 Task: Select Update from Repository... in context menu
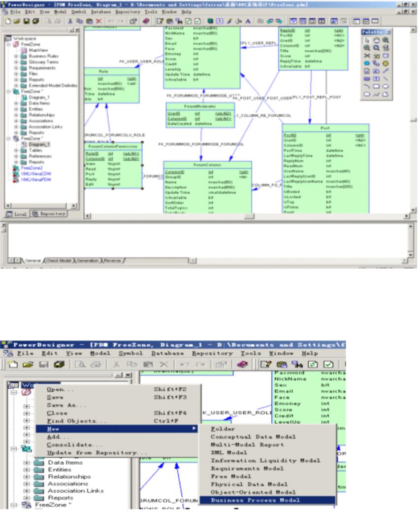pyautogui.click(x=117, y=453)
